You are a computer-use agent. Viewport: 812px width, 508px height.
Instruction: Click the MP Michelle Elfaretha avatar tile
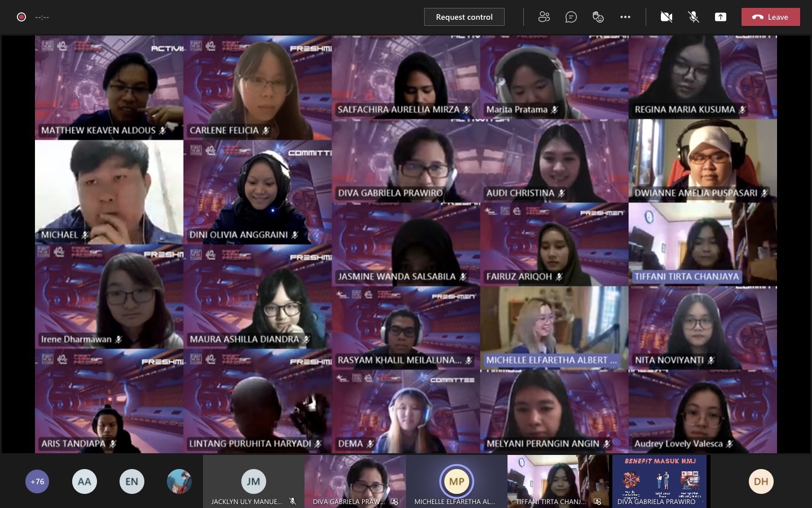[456, 481]
